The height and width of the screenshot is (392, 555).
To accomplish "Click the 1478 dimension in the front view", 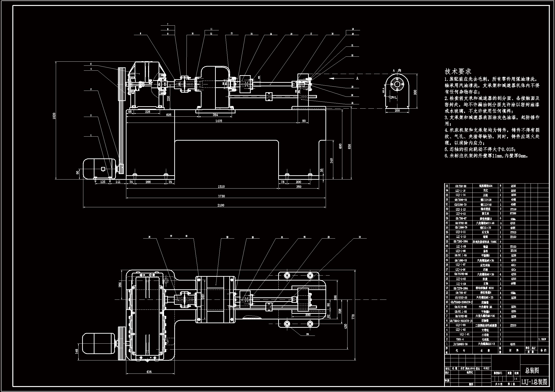I will pos(219,121).
